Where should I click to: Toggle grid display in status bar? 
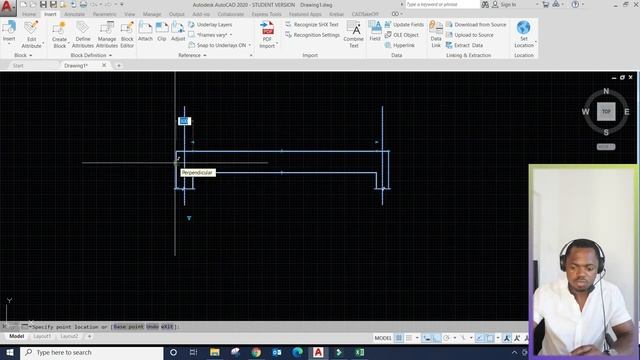[399, 338]
